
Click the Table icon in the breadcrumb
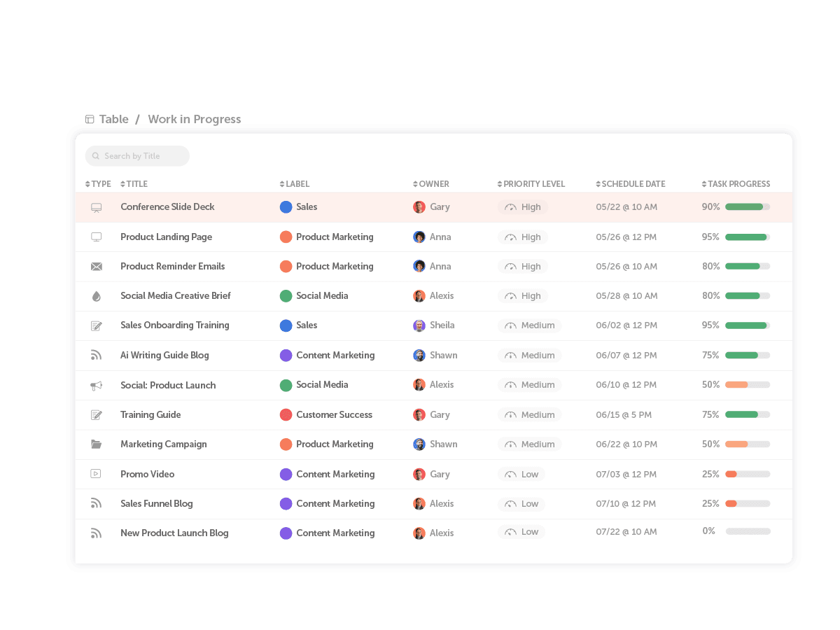[90, 120]
